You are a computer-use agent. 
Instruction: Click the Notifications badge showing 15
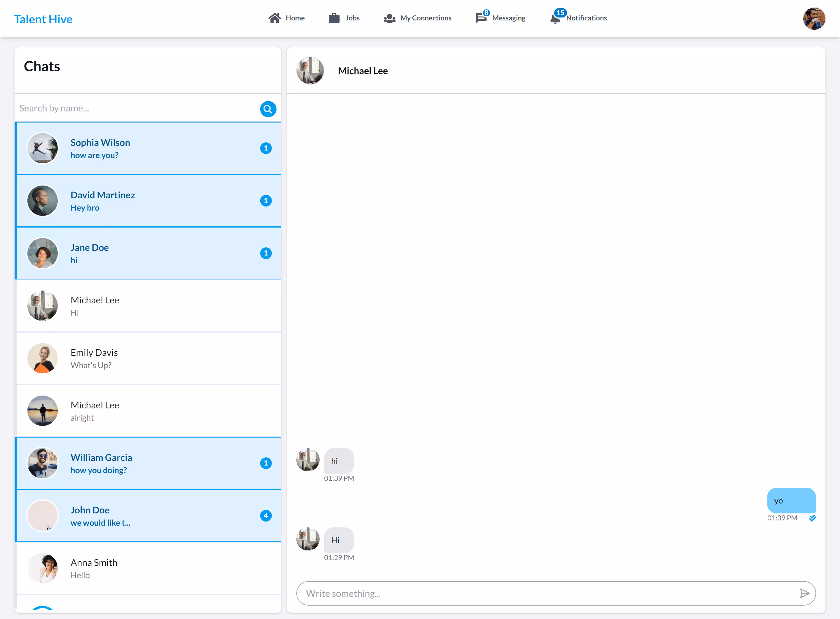pos(560,12)
